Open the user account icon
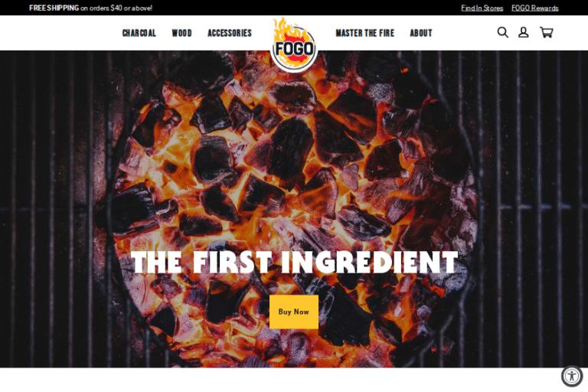 pos(523,33)
